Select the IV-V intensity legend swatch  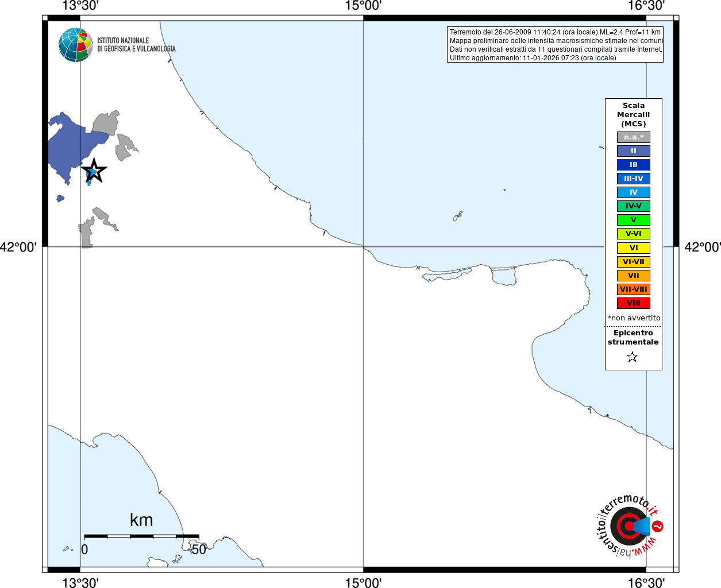pyautogui.click(x=634, y=206)
